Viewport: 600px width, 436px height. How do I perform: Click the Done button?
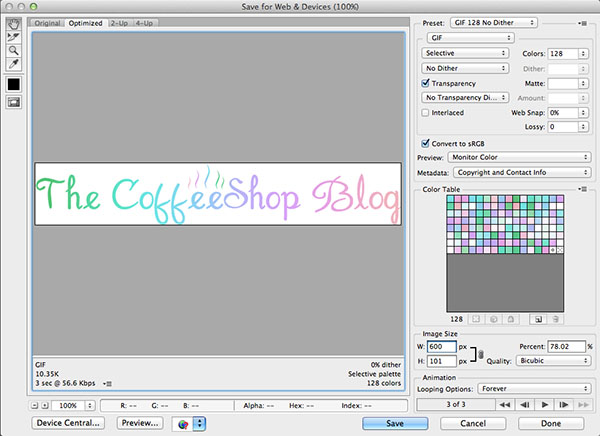click(x=551, y=423)
